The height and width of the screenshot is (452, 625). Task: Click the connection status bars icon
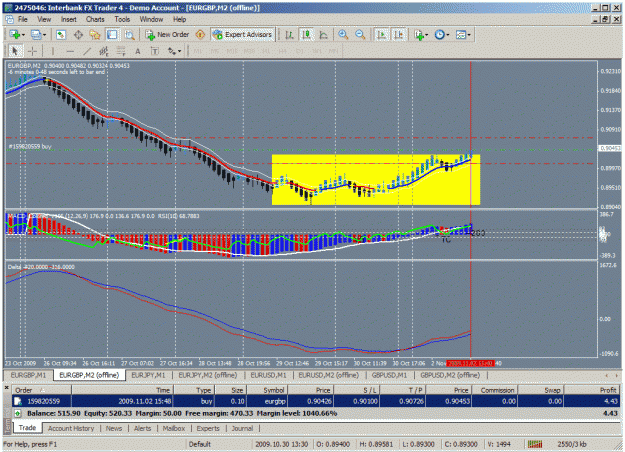pyautogui.click(x=535, y=444)
